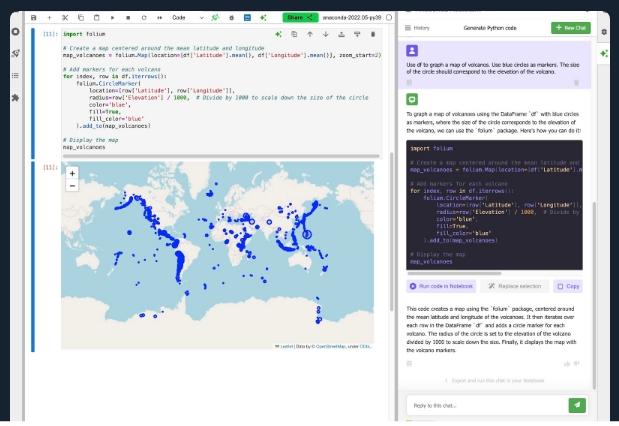Duplicate the cell using the copy icon

[294, 34]
